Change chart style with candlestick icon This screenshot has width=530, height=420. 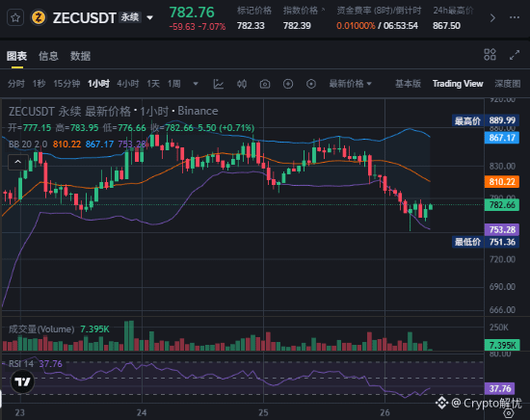(242, 84)
